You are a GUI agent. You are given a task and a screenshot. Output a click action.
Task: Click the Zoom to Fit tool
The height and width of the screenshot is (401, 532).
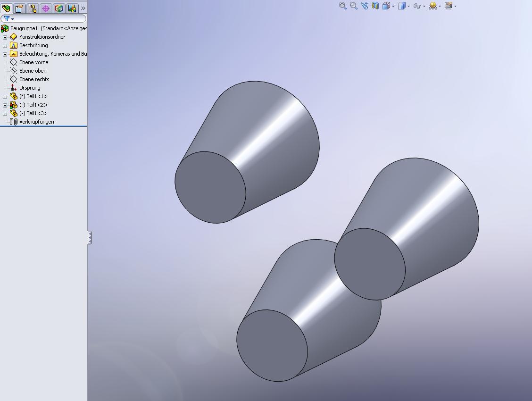[x=343, y=6]
